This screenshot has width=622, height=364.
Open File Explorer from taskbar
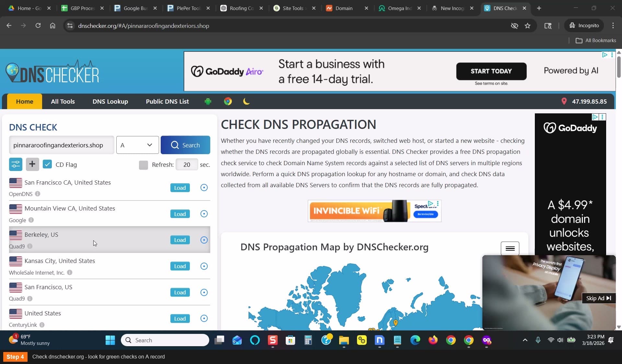click(x=344, y=340)
